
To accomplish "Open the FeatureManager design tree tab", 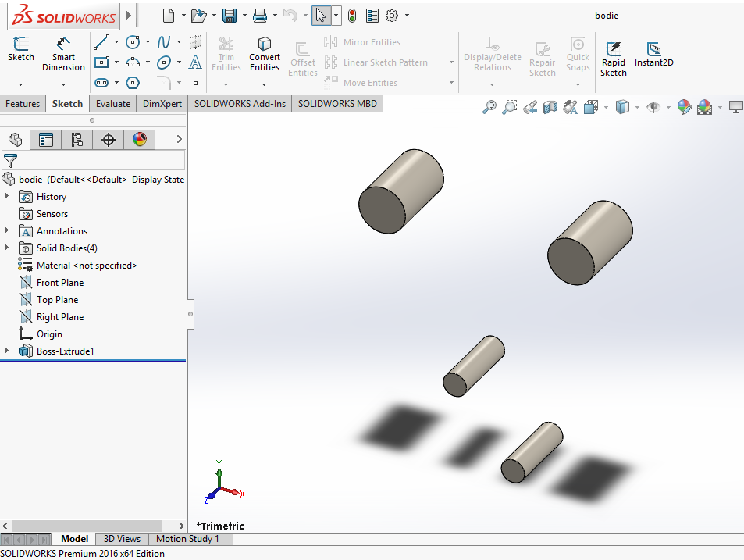I will (15, 140).
